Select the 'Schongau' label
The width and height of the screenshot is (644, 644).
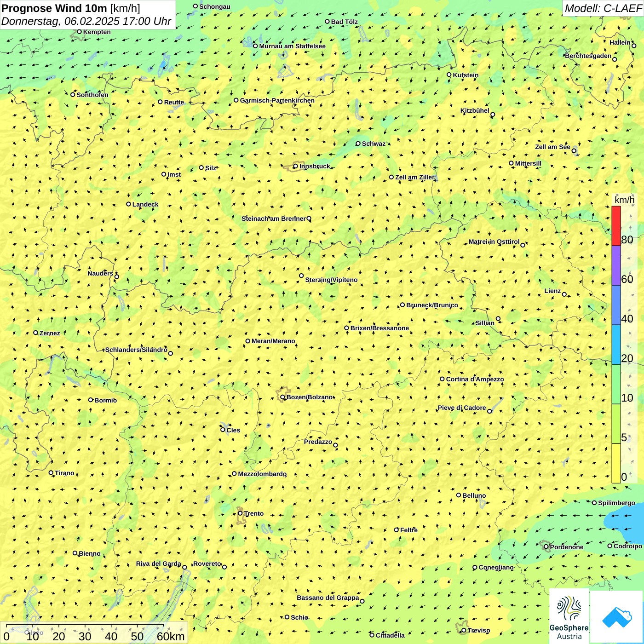click(215, 6)
